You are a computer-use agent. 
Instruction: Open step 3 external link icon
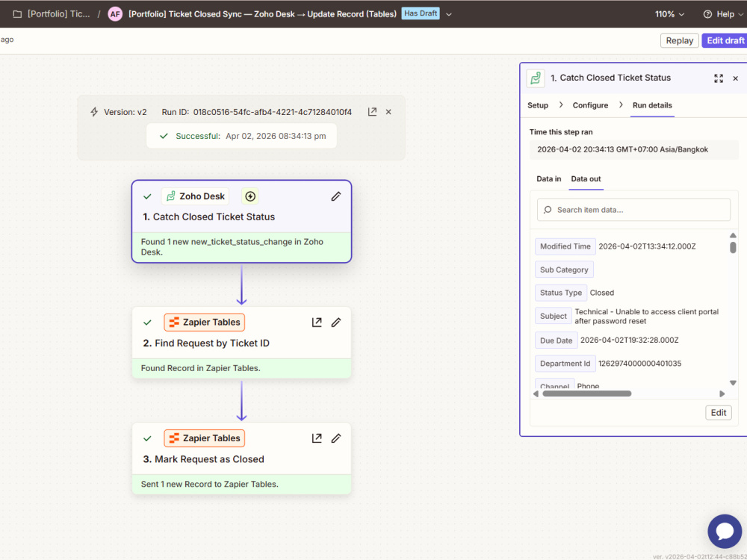(317, 438)
